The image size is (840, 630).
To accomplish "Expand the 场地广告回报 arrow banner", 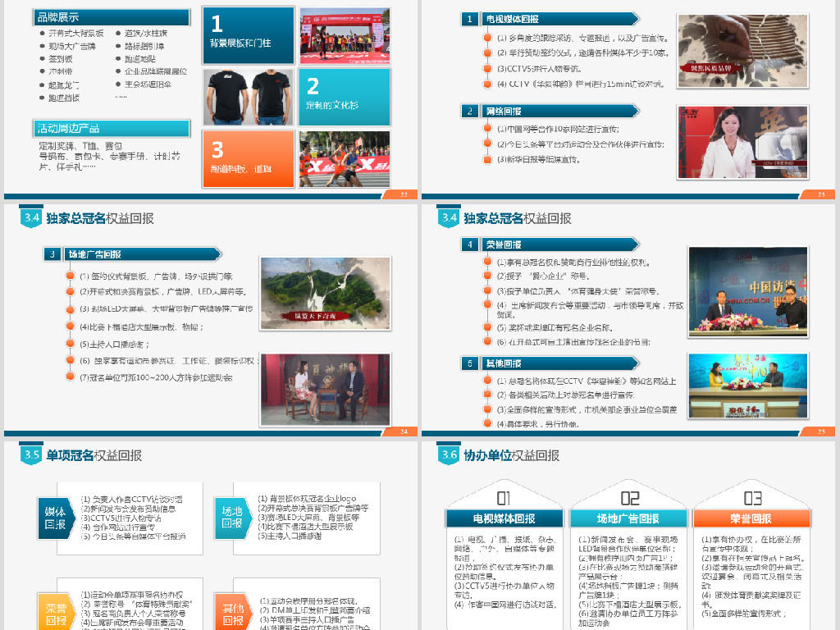I will (139, 253).
